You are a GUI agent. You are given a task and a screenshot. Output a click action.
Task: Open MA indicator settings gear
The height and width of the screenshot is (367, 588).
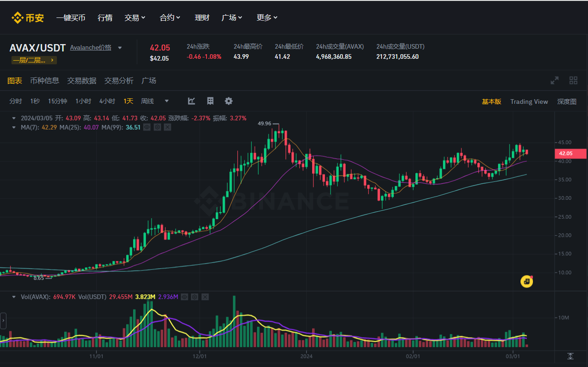157,127
